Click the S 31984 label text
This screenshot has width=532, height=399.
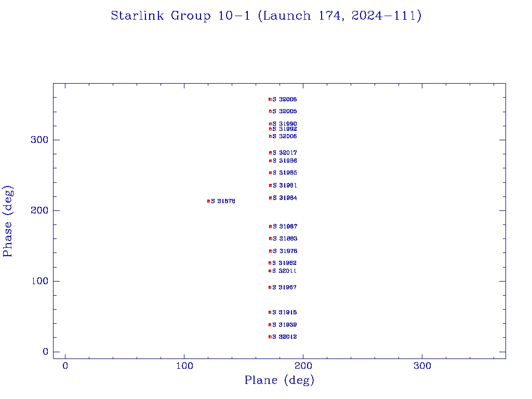285,198
